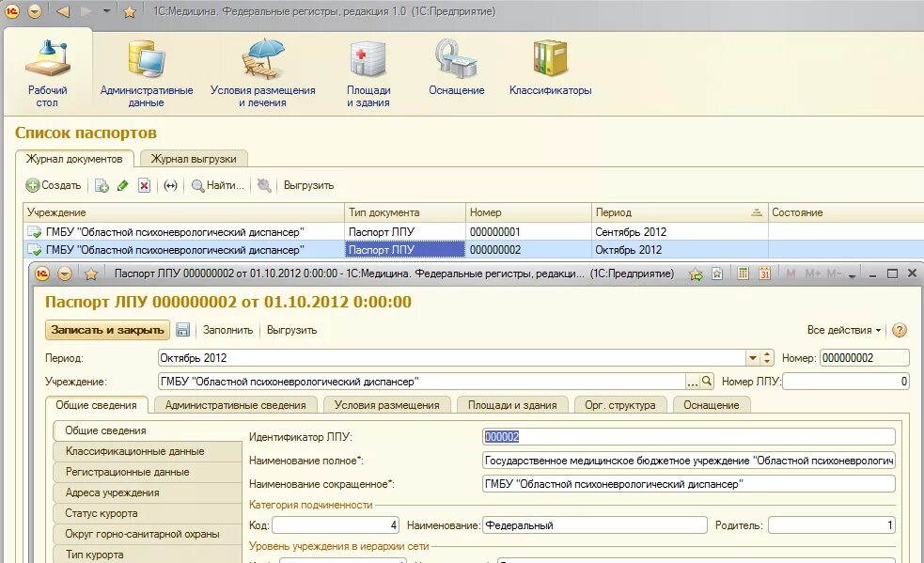Click add-to-favorites star with green arrow

pyautogui.click(x=696, y=274)
